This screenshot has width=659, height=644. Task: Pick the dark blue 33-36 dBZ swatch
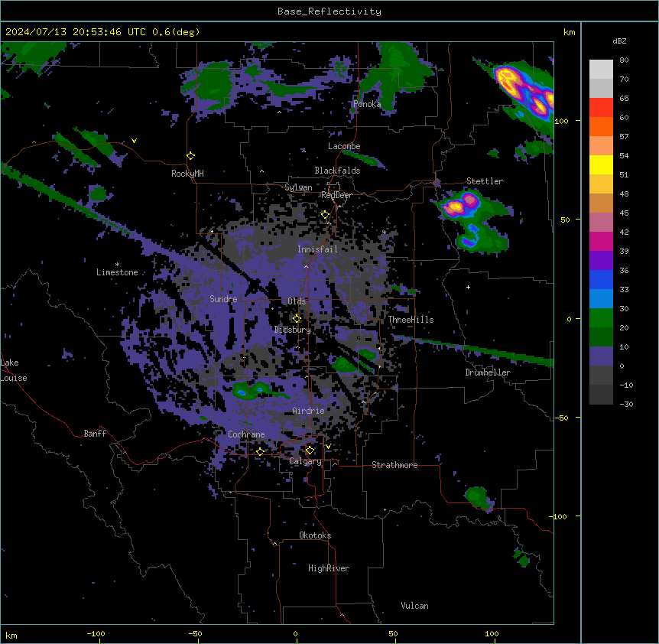pos(601,279)
